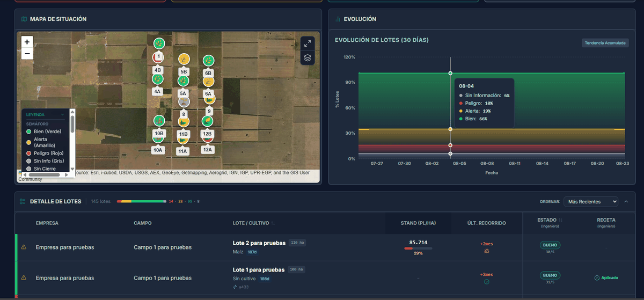644x300 pixels.
Task: Select the green marker above 12B
Action: [207, 121]
